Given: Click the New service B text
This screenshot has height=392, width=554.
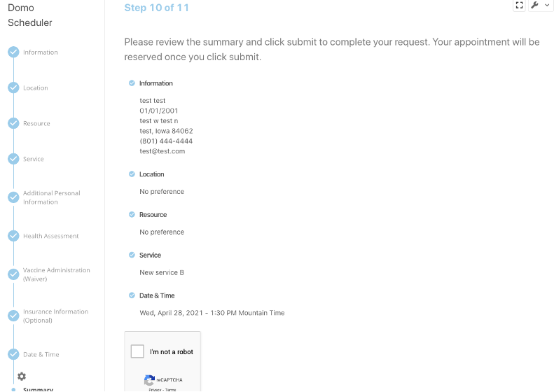Looking at the screenshot, I should (x=162, y=272).
